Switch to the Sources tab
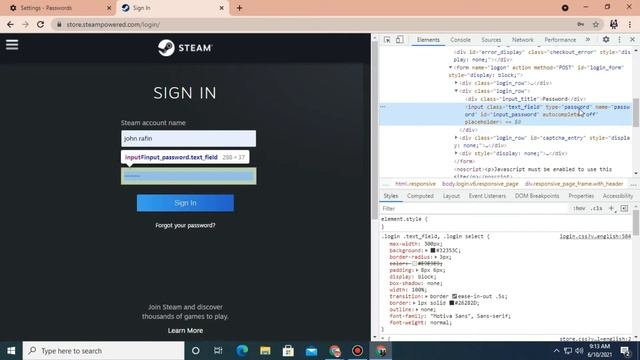 (491, 40)
